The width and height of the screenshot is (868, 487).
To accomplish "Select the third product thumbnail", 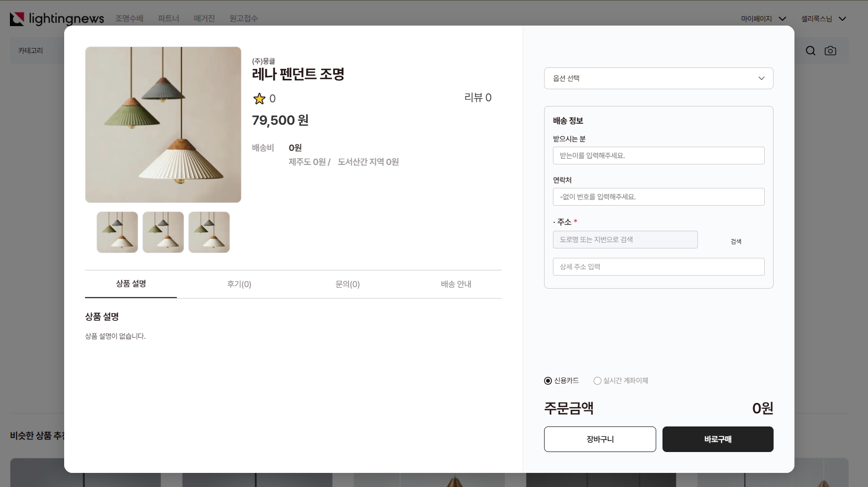I will point(209,232).
